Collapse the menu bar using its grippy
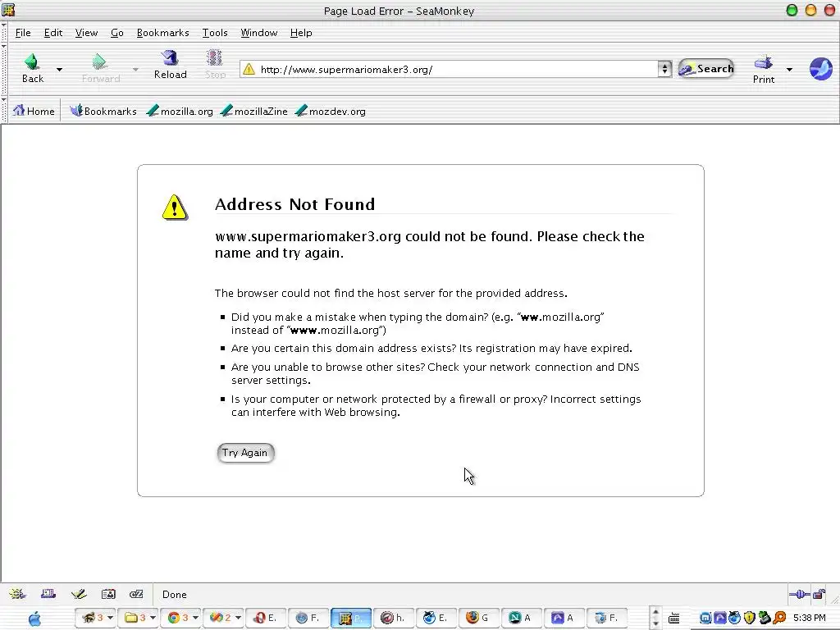 point(4,32)
